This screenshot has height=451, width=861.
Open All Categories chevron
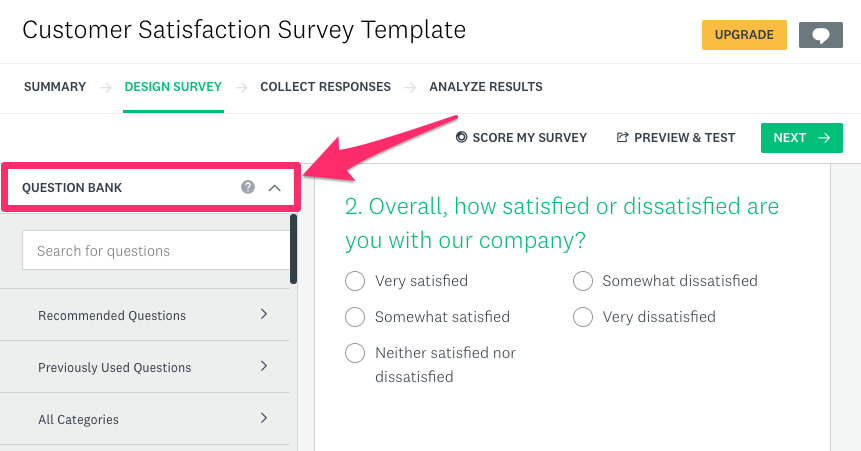264,419
